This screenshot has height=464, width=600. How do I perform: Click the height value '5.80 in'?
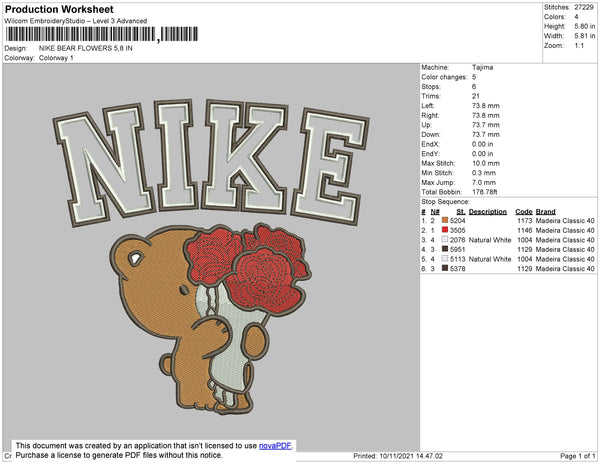(x=585, y=26)
